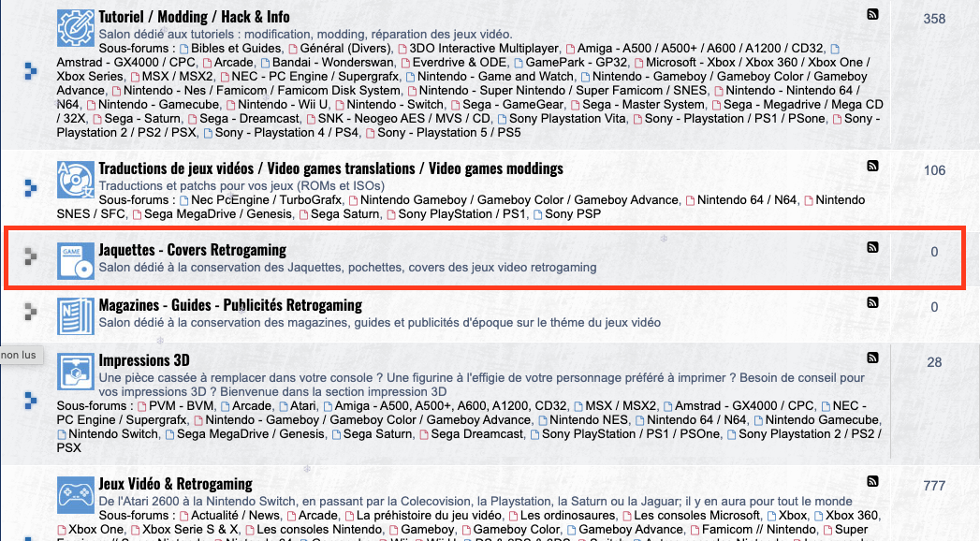Open the Sony PSP subforum

point(573,213)
